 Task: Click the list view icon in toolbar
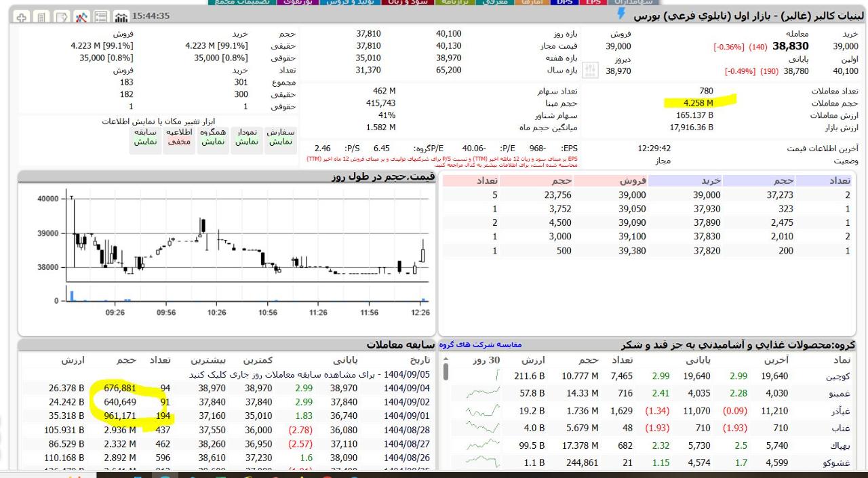pyautogui.click(x=102, y=17)
